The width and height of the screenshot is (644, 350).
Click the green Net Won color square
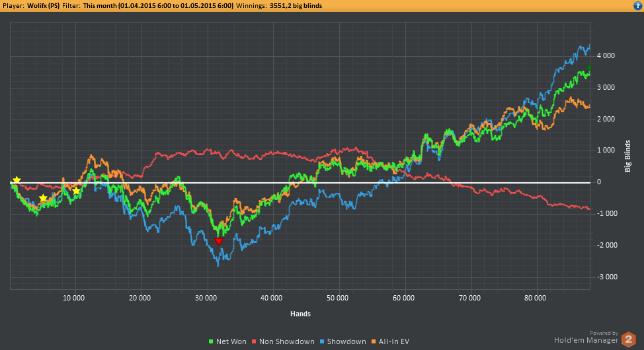211,341
